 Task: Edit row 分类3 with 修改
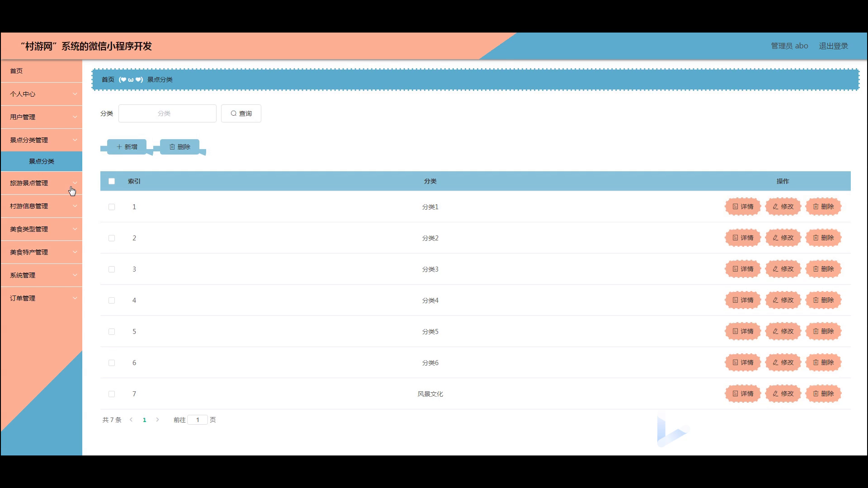783,269
